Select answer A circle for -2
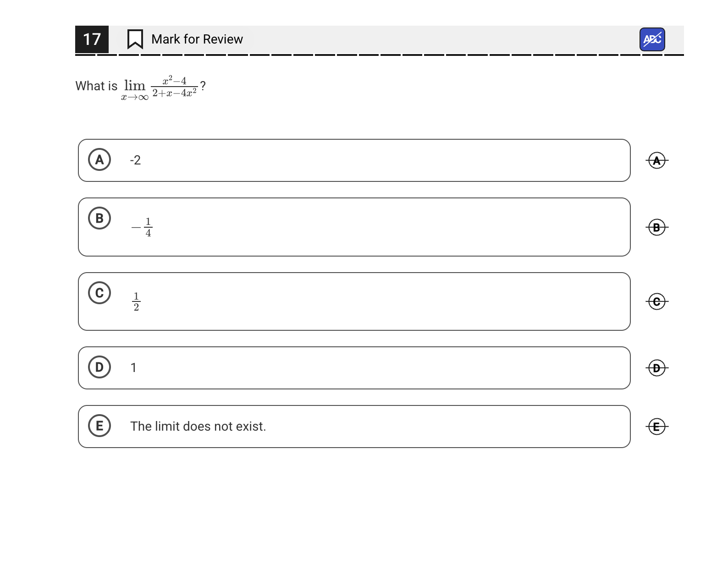Viewport: 728px width, 580px height. pos(99,159)
